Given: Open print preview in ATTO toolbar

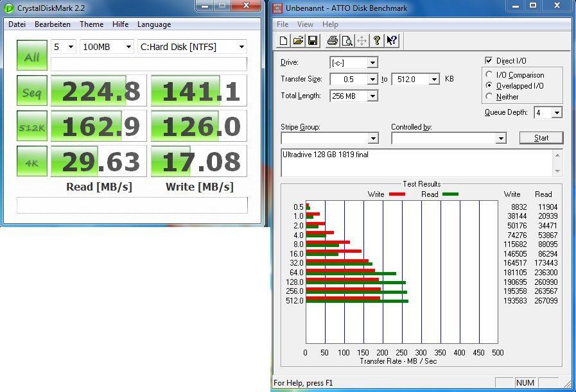Looking at the screenshot, I should [347, 40].
